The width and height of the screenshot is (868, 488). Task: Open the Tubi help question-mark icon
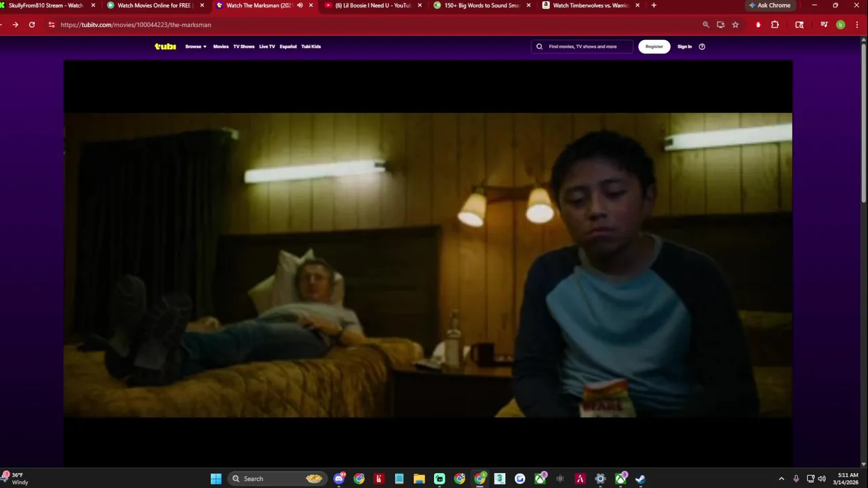[702, 47]
